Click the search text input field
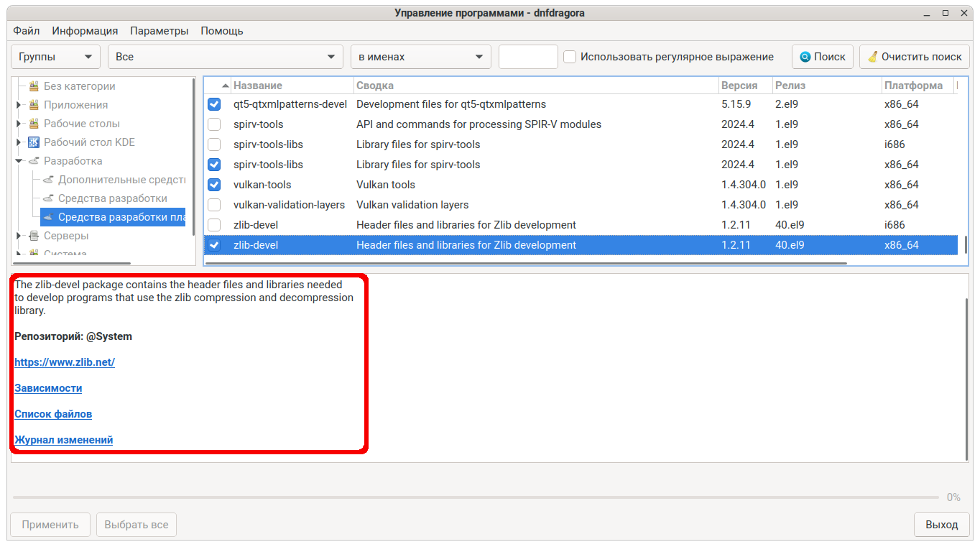This screenshot has width=980, height=547. (528, 57)
